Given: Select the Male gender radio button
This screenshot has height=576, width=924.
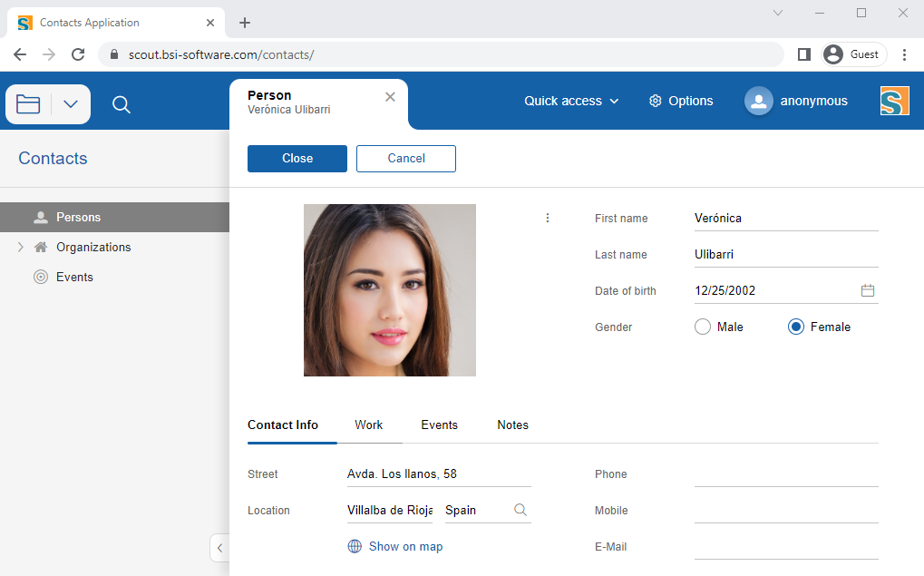Looking at the screenshot, I should [x=702, y=326].
